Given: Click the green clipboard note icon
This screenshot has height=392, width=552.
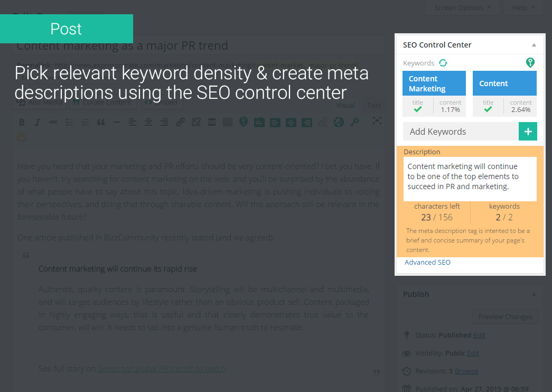Looking at the screenshot, I should click(x=259, y=122).
